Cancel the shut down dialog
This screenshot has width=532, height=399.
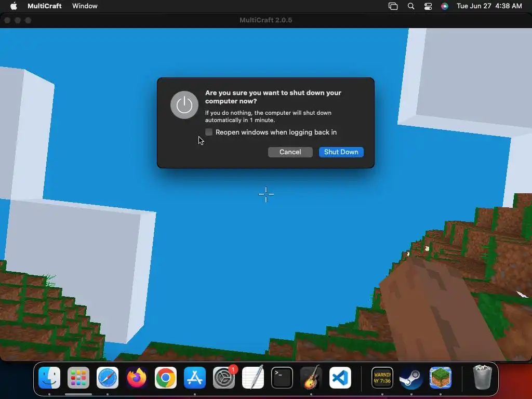[x=290, y=152]
